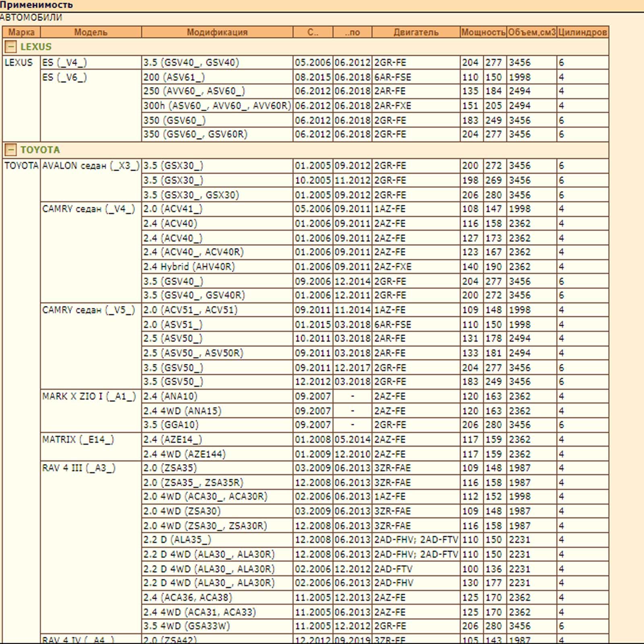Select the Цилиндров column header
Viewport: 644px width, 644px height.
point(583,32)
